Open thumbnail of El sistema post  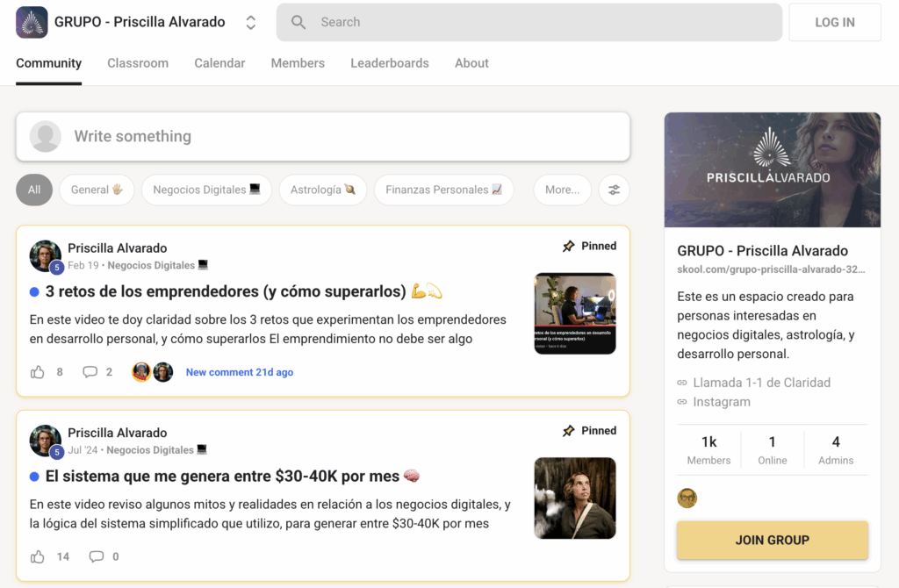tap(575, 498)
